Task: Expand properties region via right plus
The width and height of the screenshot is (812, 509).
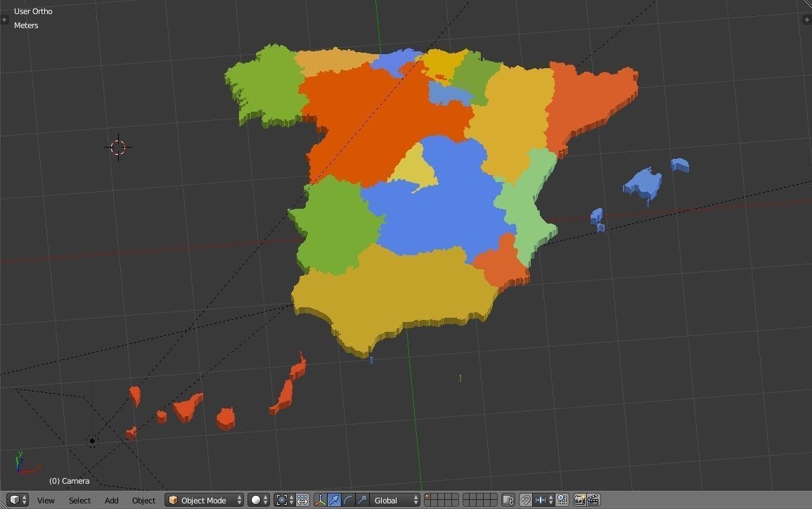Action: (x=807, y=20)
